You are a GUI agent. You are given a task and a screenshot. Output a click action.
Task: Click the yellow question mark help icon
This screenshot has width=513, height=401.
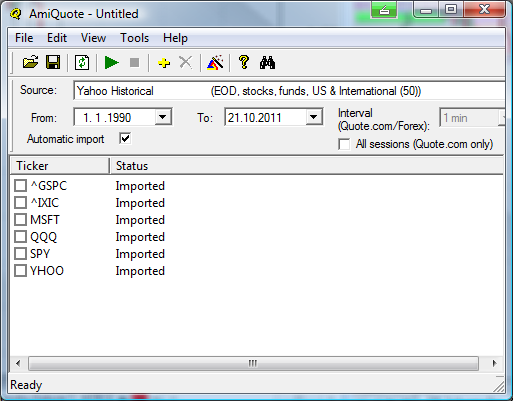pyautogui.click(x=244, y=62)
